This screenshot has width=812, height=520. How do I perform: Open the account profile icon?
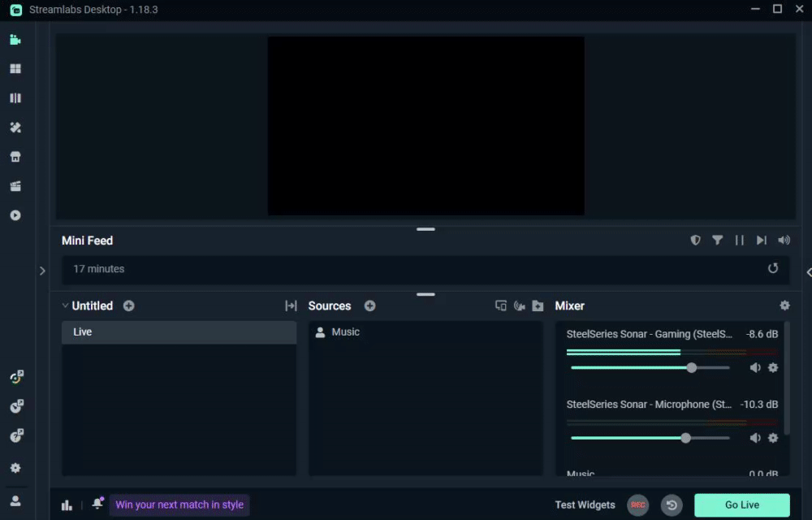coord(15,500)
